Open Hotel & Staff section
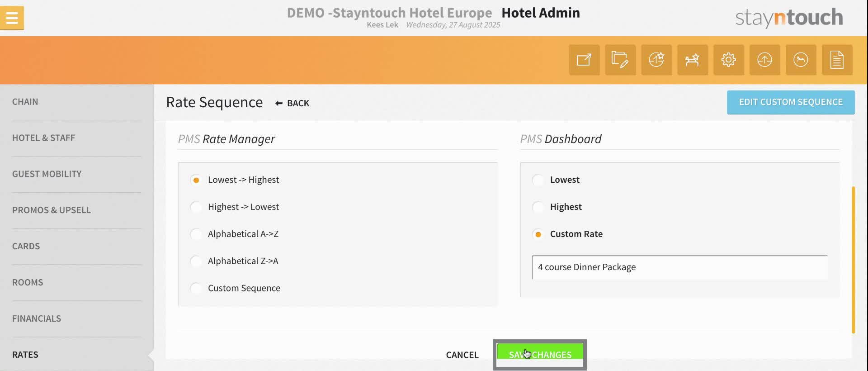Screen dimensions: 868x371 [x=44, y=138]
